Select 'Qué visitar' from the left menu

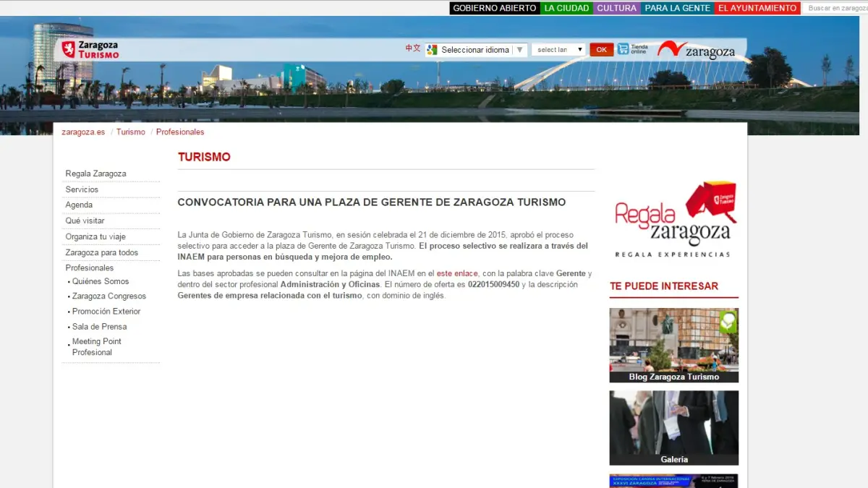click(x=85, y=221)
